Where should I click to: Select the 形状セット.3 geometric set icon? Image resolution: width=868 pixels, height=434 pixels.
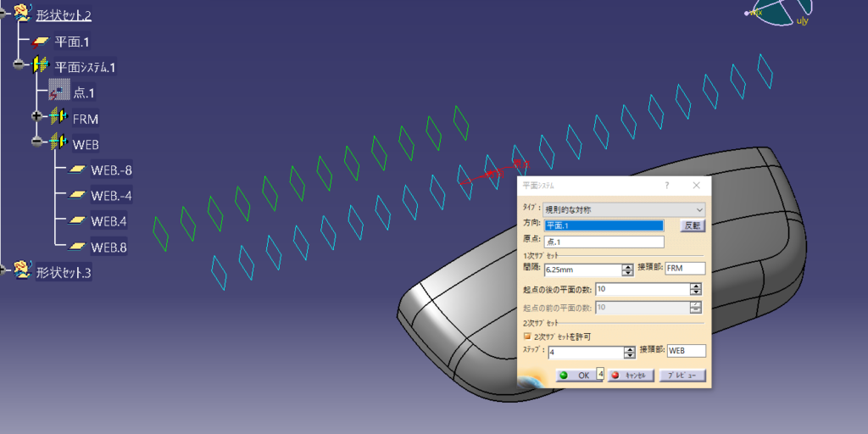click(x=23, y=271)
